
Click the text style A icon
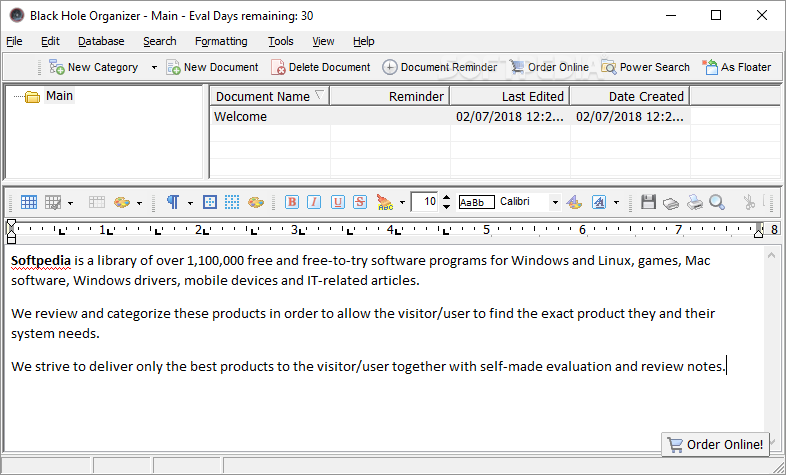point(599,202)
